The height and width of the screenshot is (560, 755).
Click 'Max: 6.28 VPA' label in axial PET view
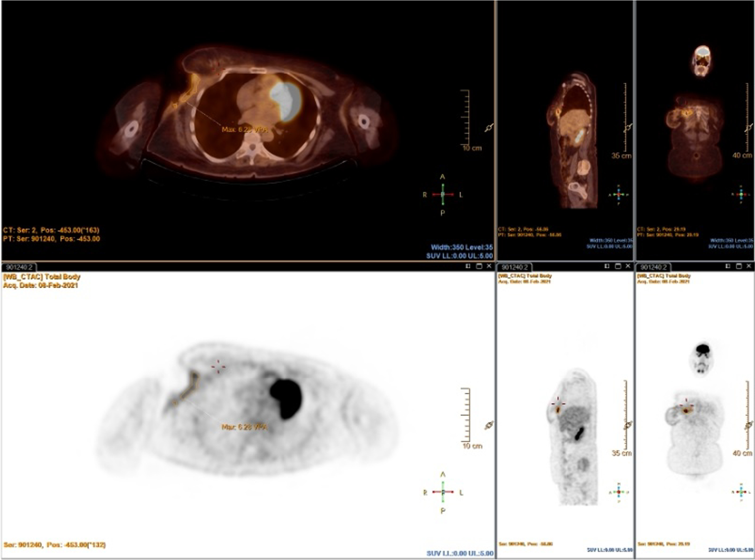click(x=244, y=427)
